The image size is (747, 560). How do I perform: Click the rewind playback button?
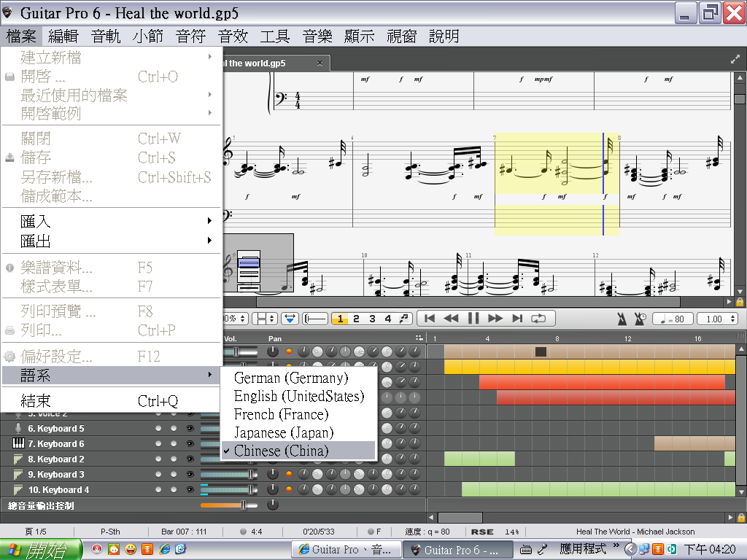[451, 319]
